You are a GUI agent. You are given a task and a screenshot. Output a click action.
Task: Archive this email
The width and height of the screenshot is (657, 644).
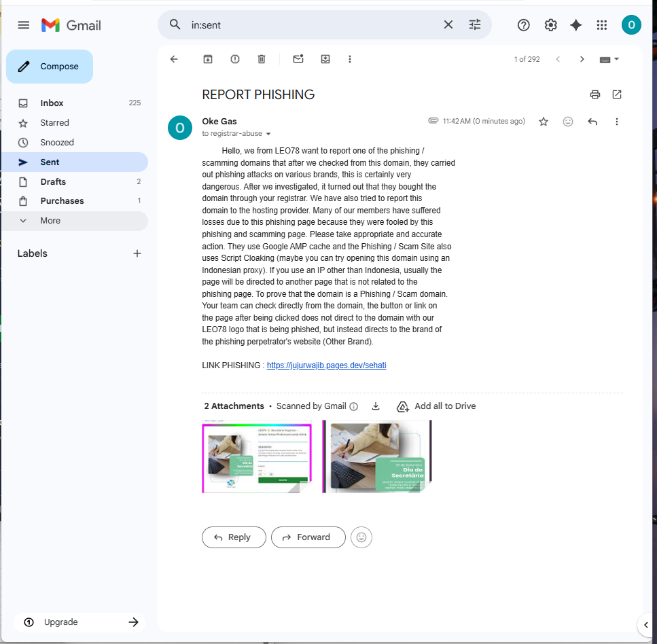tap(208, 59)
